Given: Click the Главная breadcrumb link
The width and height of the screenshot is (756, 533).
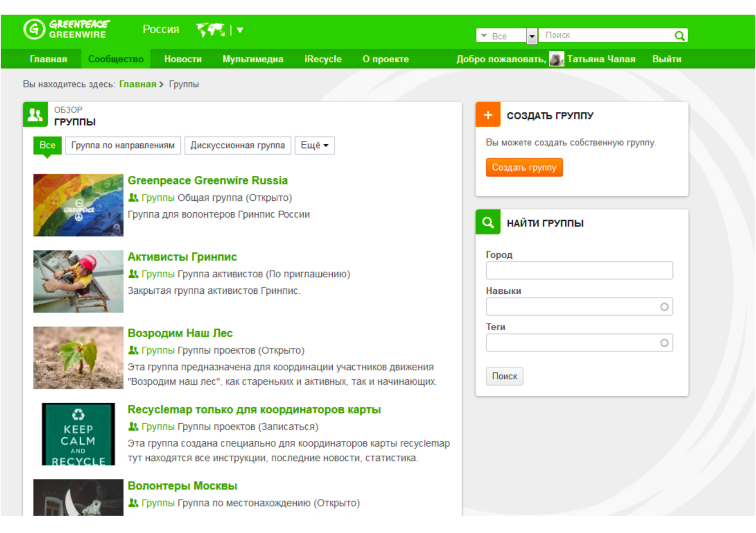Looking at the screenshot, I should point(138,84).
